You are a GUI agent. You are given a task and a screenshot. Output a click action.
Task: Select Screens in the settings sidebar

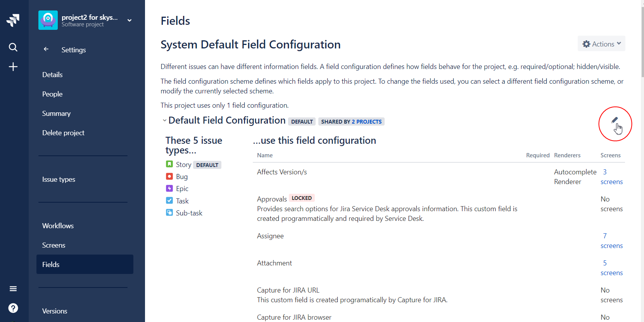click(54, 245)
